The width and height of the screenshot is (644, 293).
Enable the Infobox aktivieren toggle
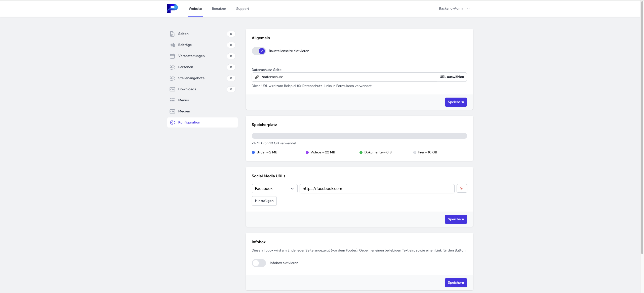click(259, 263)
